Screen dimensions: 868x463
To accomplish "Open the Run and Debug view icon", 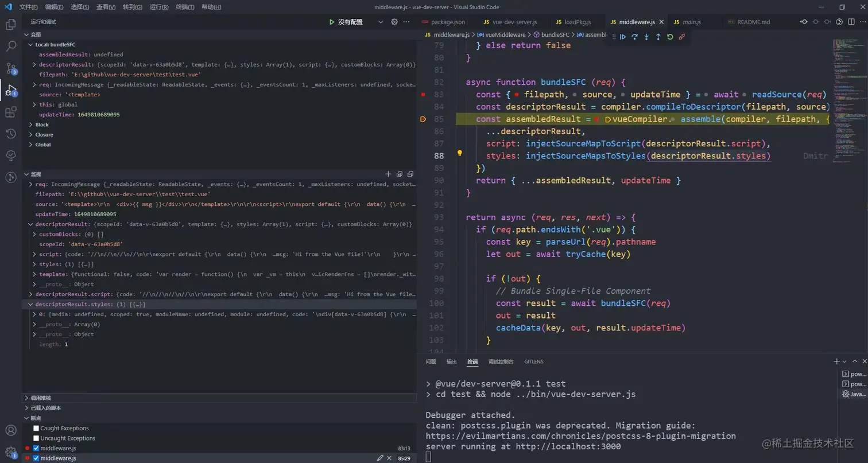I will pyautogui.click(x=10, y=90).
